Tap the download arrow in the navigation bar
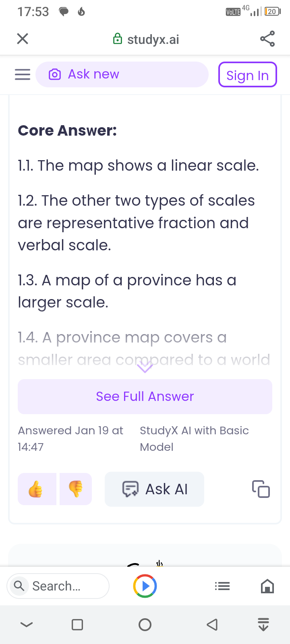 (x=263, y=625)
